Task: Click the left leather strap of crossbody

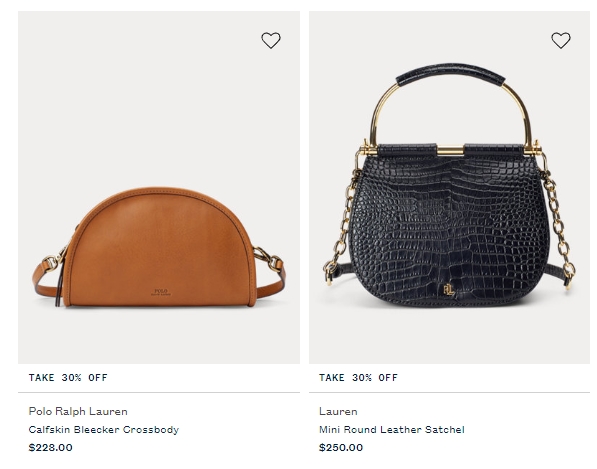Action: click(x=41, y=280)
